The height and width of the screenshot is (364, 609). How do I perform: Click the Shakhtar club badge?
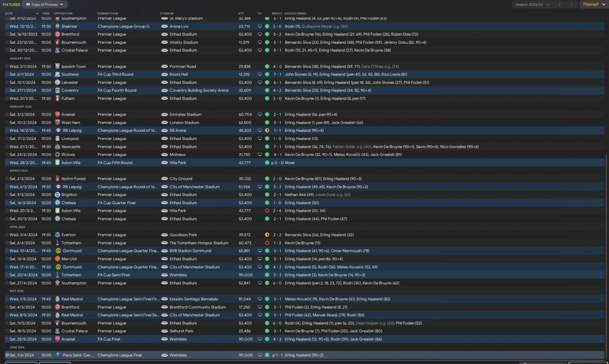coord(57,26)
